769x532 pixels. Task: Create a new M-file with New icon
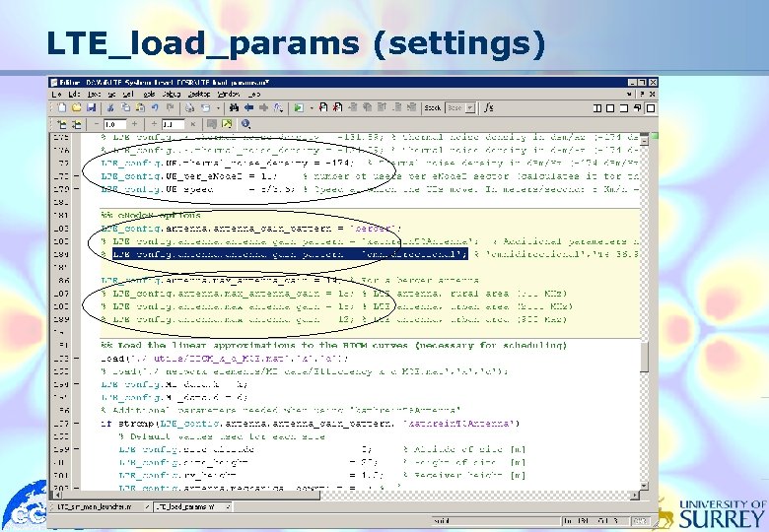(x=62, y=108)
